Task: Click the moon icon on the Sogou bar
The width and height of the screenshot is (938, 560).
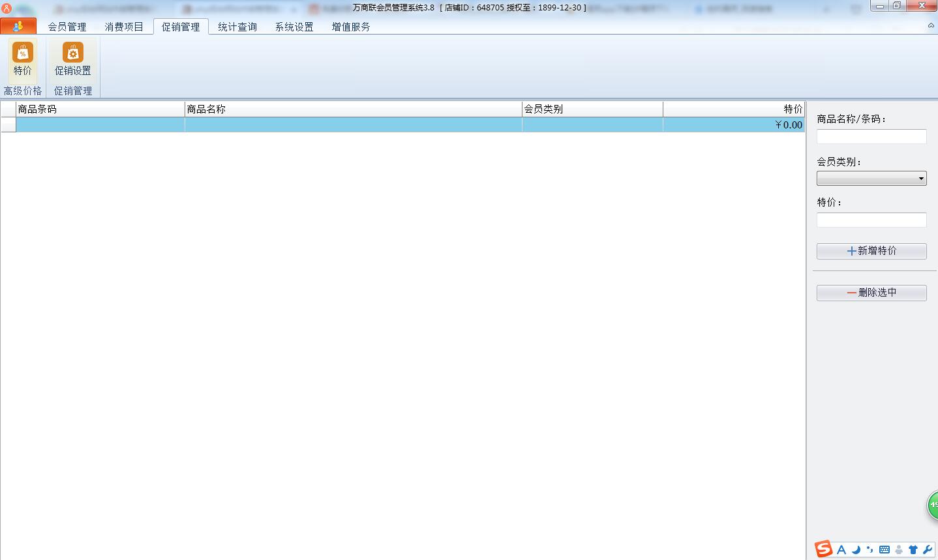Action: (x=856, y=549)
